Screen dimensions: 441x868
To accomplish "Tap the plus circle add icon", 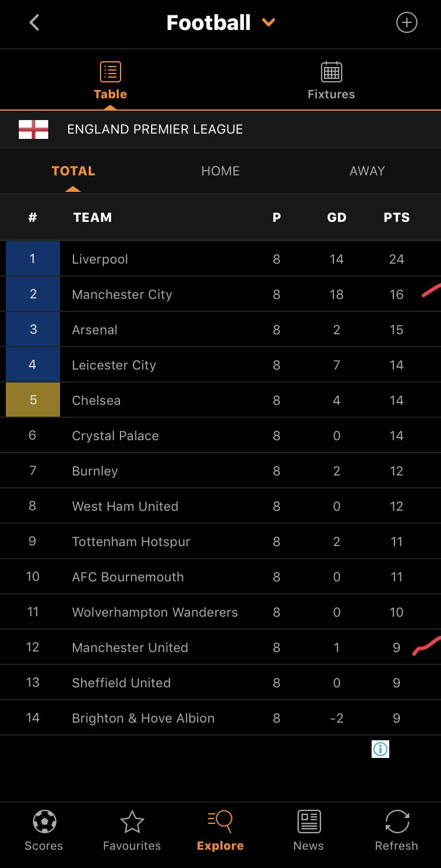I will click(406, 23).
